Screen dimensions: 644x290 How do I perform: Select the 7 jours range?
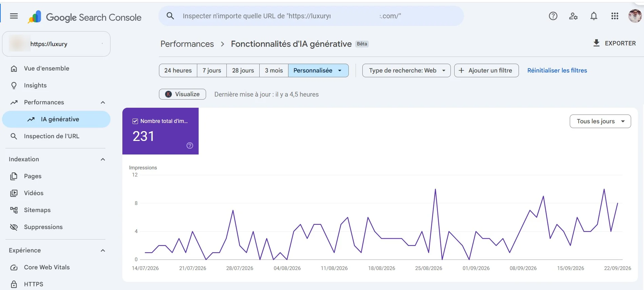212,70
